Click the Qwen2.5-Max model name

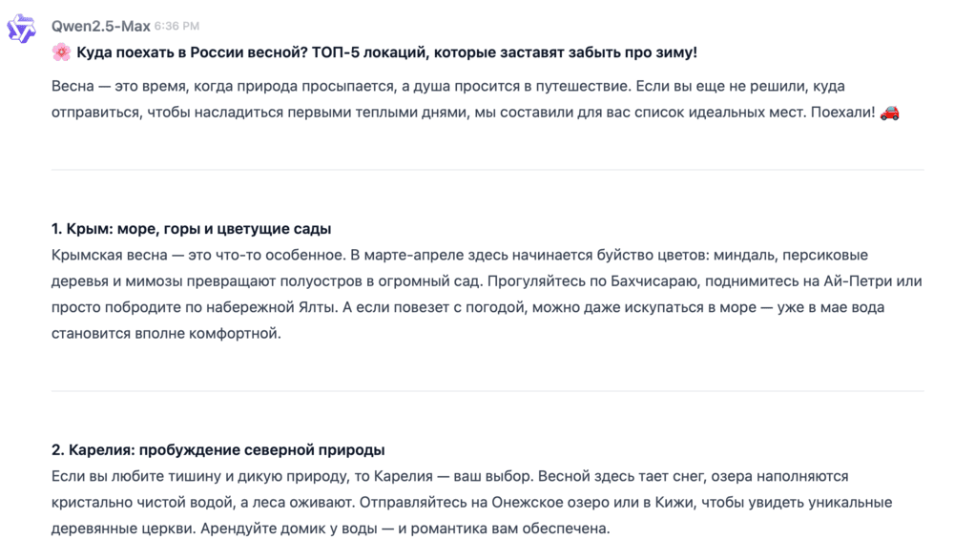100,27
